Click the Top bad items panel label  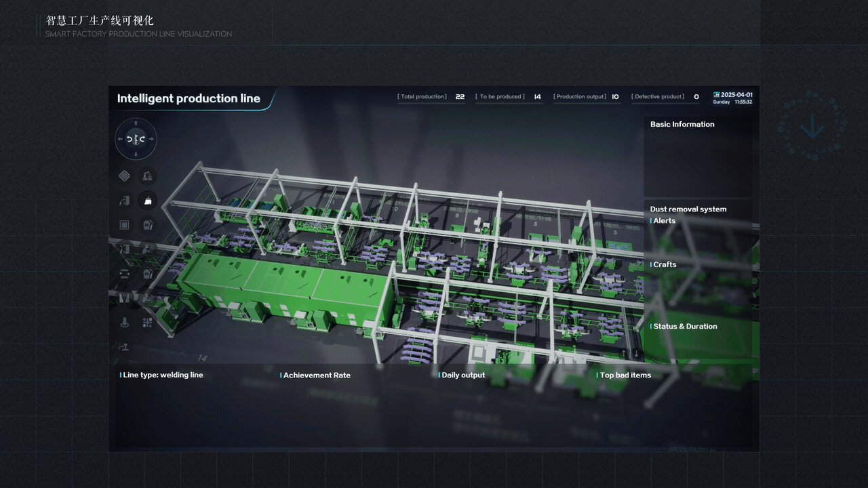click(x=625, y=375)
